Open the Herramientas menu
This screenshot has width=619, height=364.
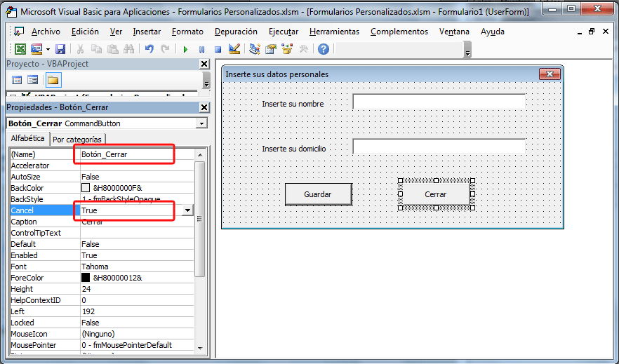(x=334, y=32)
